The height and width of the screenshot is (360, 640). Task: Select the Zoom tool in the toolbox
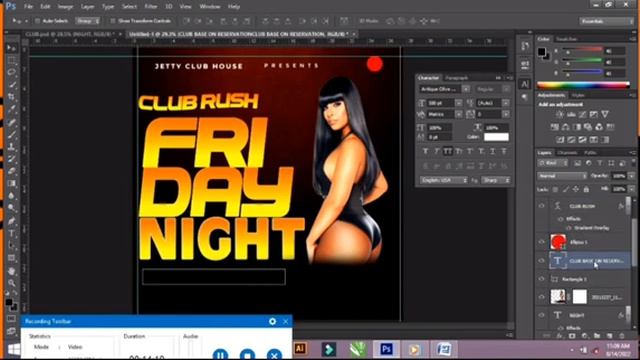point(11,283)
